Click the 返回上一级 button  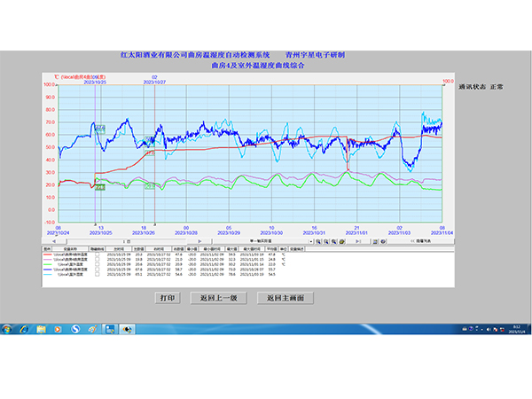[222, 298]
